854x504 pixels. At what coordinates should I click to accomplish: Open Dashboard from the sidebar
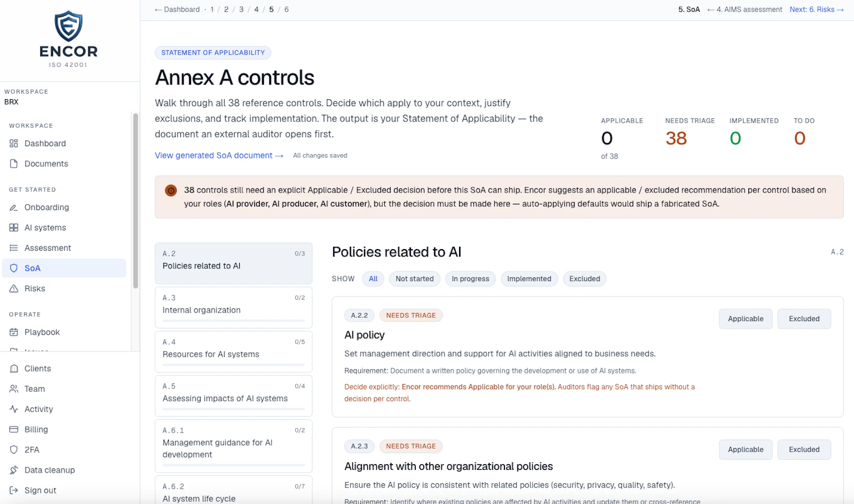[x=64, y=143]
